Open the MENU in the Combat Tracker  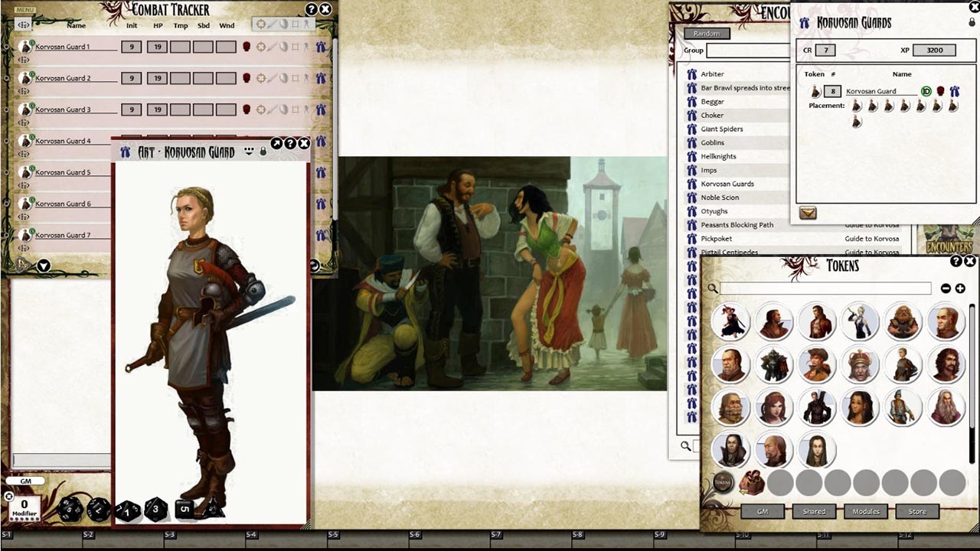click(x=24, y=9)
